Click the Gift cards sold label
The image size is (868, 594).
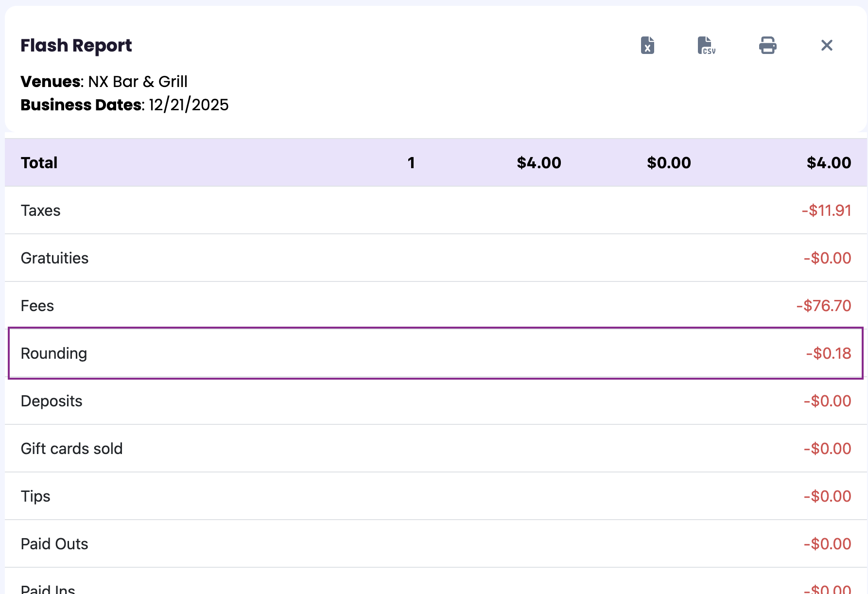[x=72, y=449]
